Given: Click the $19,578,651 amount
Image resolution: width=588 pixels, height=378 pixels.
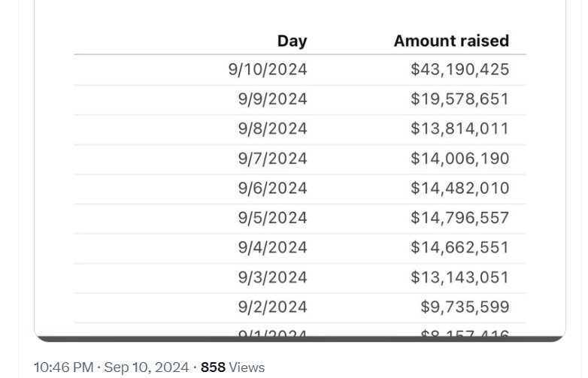Looking at the screenshot, I should [x=459, y=99].
